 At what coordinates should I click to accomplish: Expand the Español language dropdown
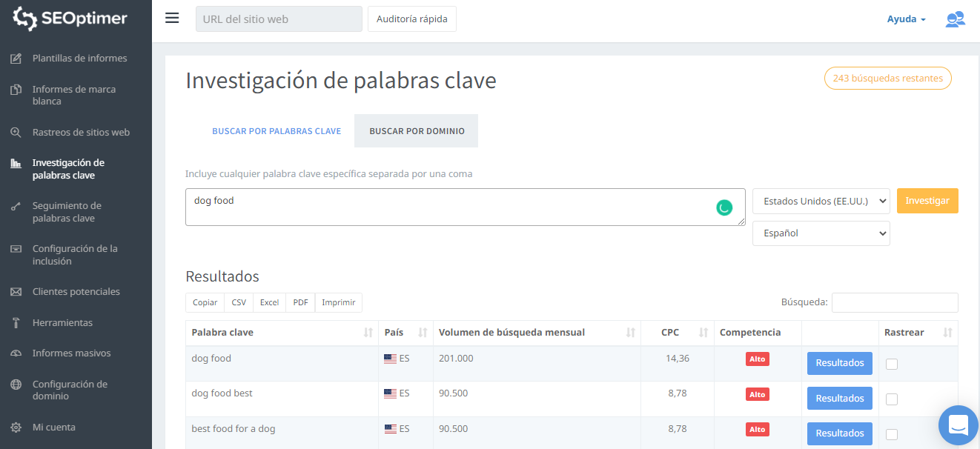[821, 233]
